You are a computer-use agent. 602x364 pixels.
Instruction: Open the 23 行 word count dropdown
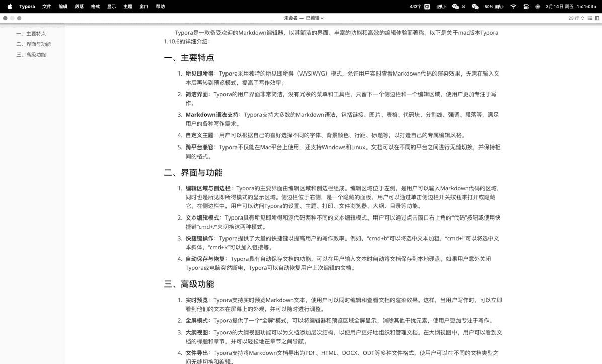pyautogui.click(x=575, y=18)
